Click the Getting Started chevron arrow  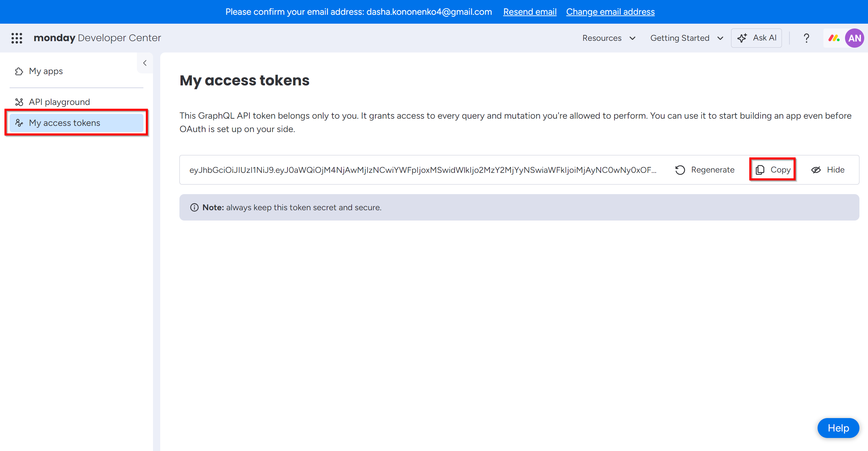(x=720, y=38)
